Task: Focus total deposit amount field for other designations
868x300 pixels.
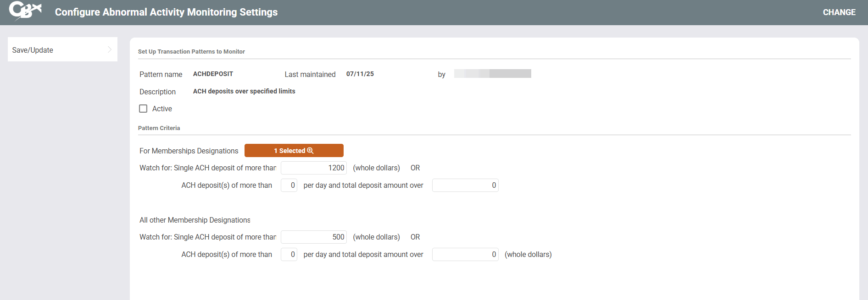Action: [x=465, y=255]
